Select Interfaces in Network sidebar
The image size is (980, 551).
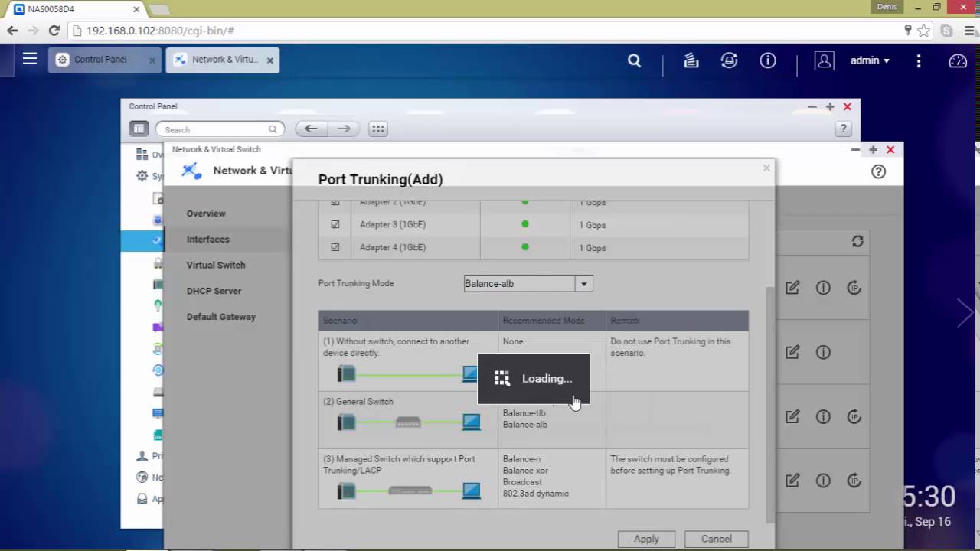pyautogui.click(x=208, y=240)
